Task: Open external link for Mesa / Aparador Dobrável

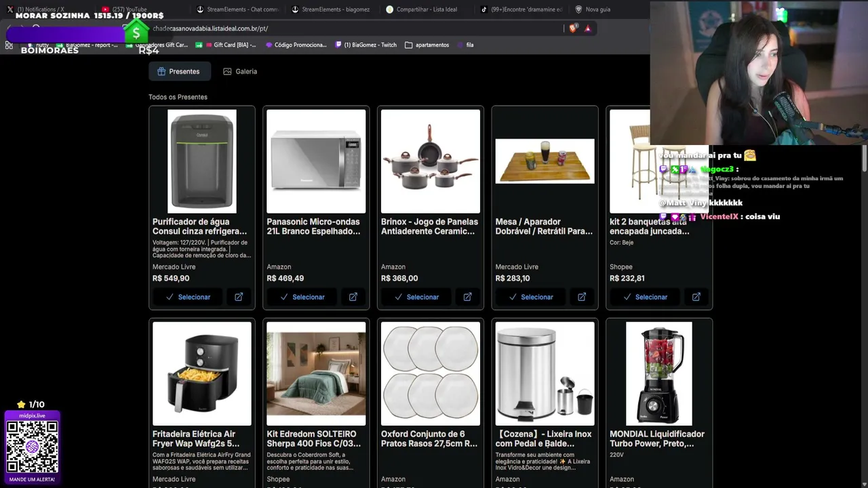Action: pyautogui.click(x=582, y=297)
